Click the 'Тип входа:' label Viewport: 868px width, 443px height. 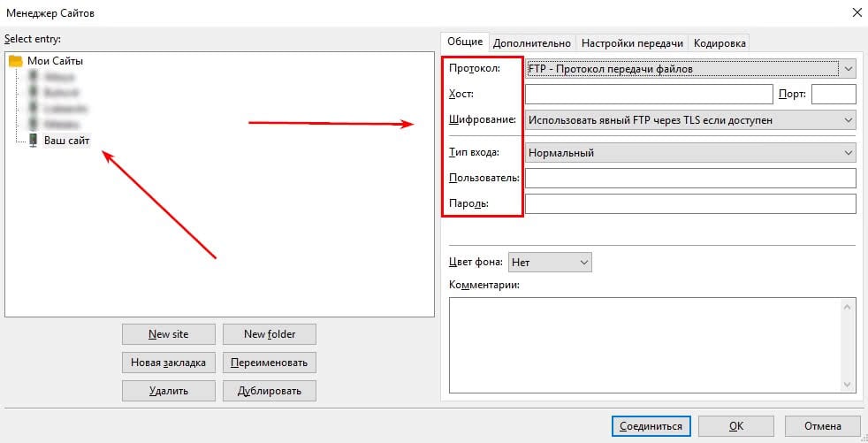point(474,152)
